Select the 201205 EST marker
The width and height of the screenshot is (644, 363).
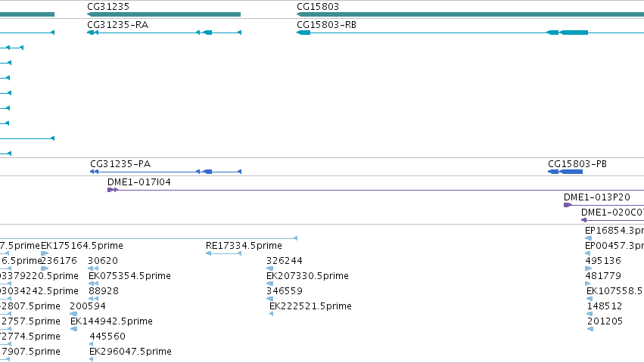point(590,329)
